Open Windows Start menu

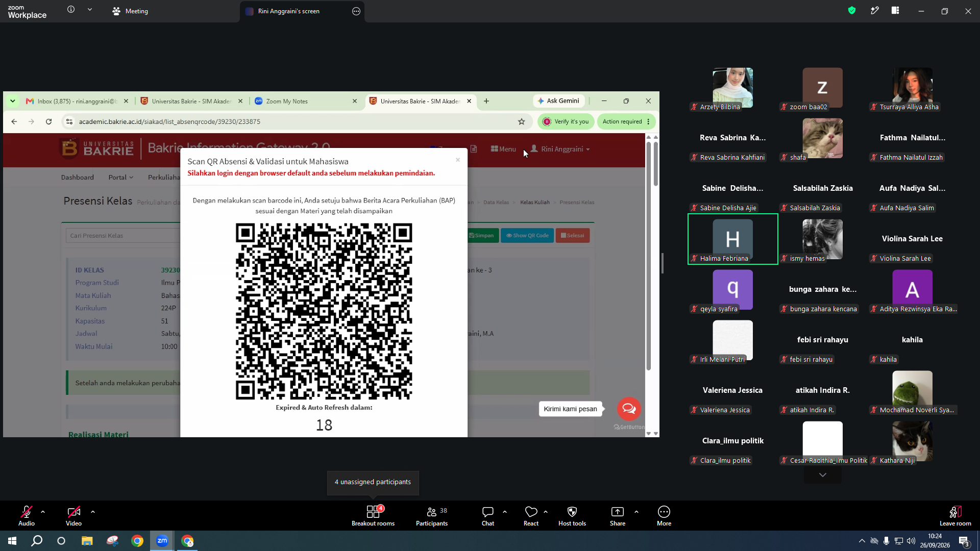click(x=12, y=541)
